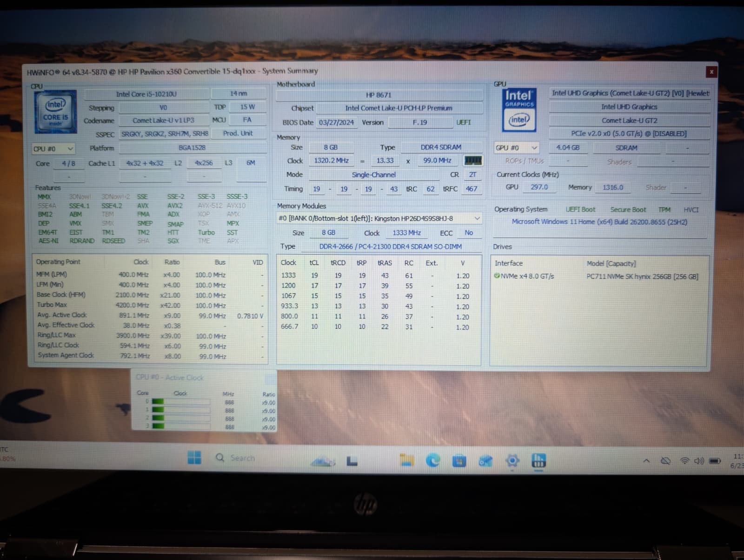Click the BIOS Date 03/27/2024 value
This screenshot has height=560, width=744.
tap(337, 122)
